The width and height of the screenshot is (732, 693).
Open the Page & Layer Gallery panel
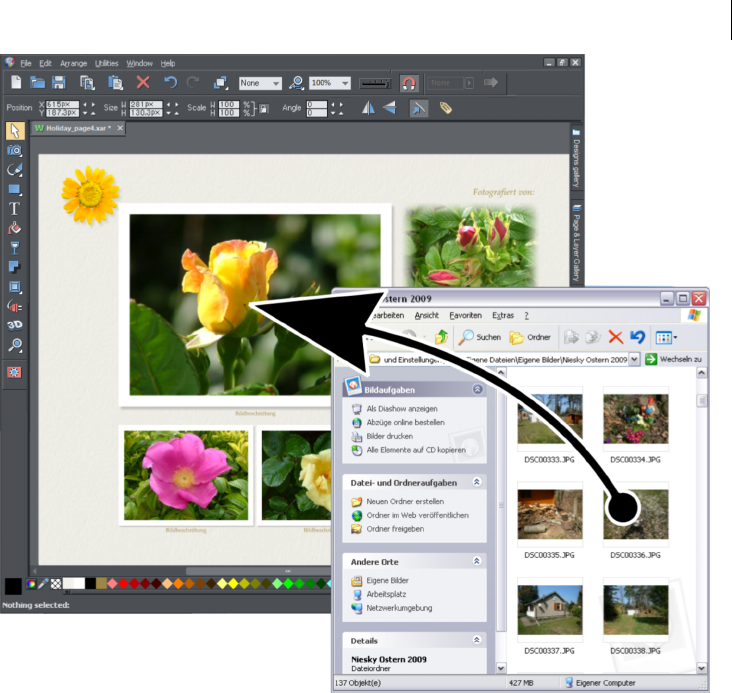tap(576, 243)
